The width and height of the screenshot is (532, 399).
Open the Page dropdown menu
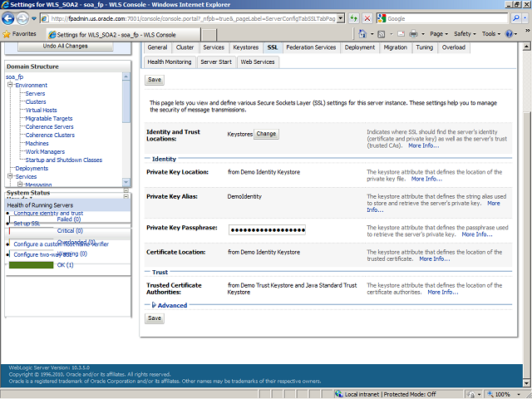[438, 34]
